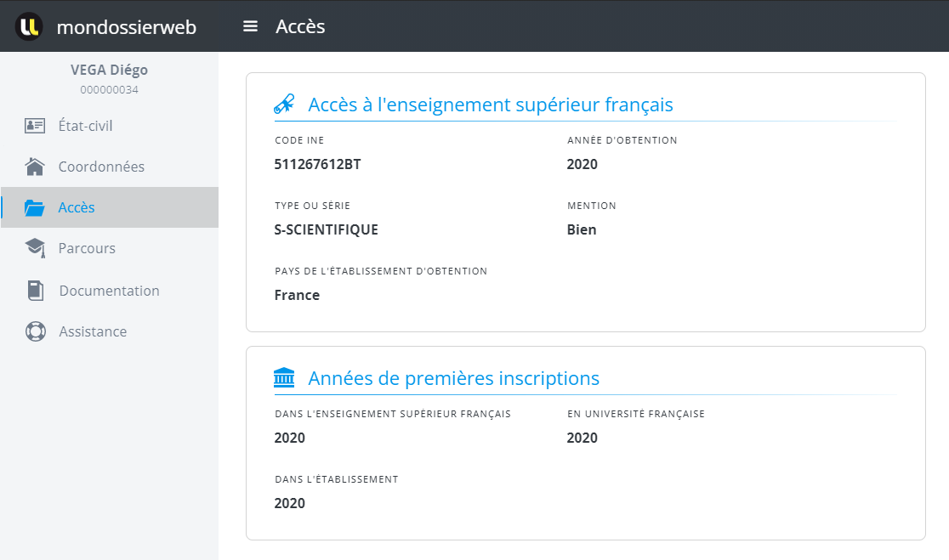
Task: Click the État-civil ID card icon
Action: pyautogui.click(x=35, y=126)
